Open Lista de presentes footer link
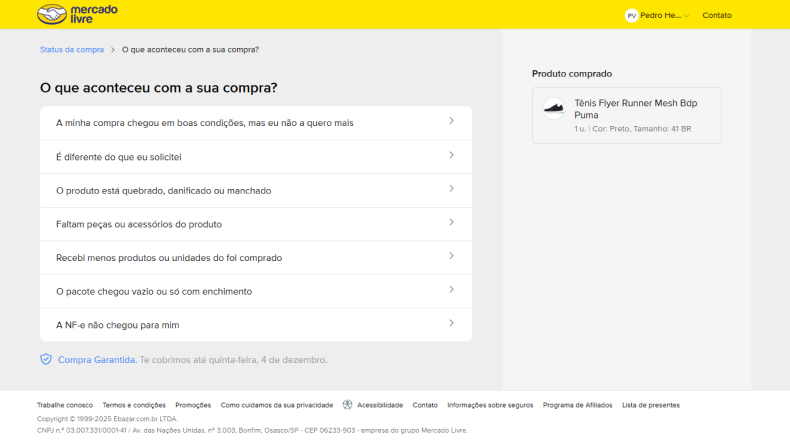Viewport: 790px width, 444px height. click(x=651, y=405)
